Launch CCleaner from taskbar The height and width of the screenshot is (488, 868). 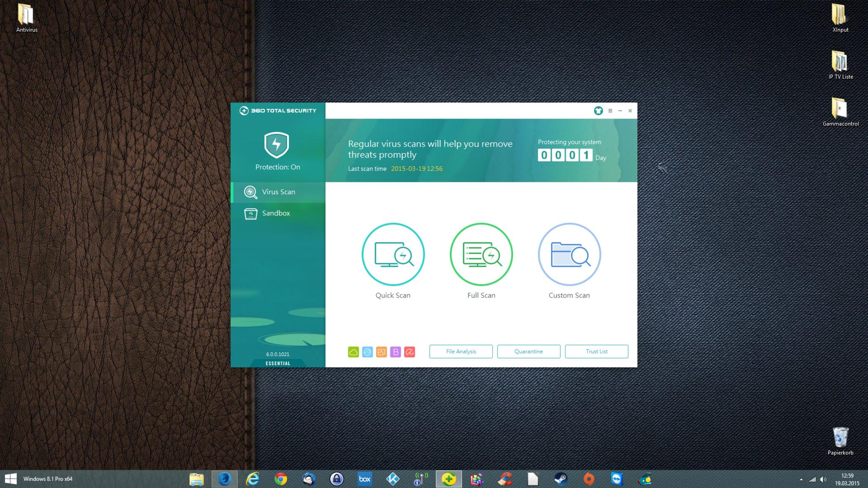(505, 479)
